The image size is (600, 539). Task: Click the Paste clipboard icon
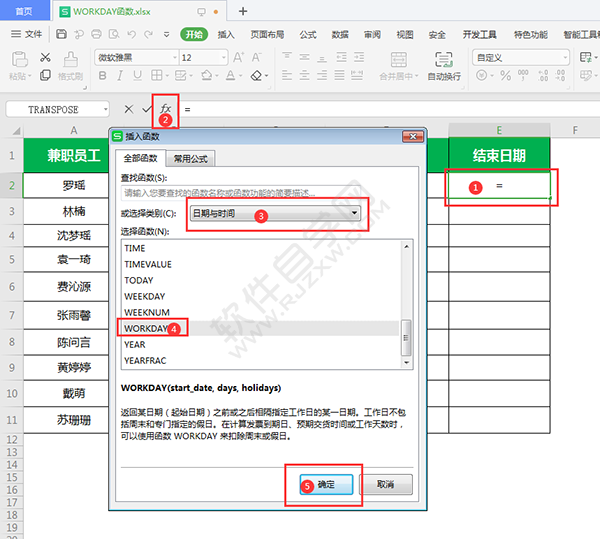20,59
